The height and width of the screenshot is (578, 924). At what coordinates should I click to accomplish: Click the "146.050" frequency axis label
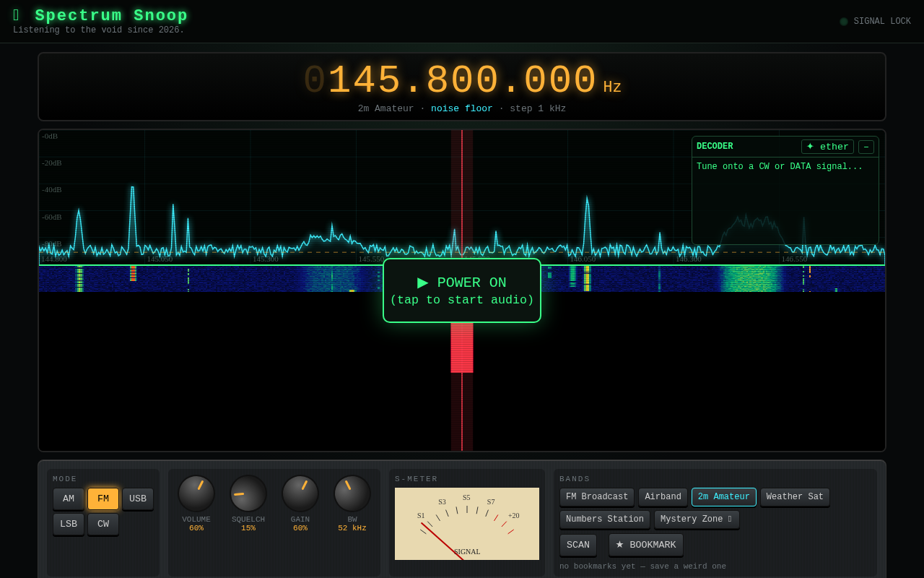point(583,259)
